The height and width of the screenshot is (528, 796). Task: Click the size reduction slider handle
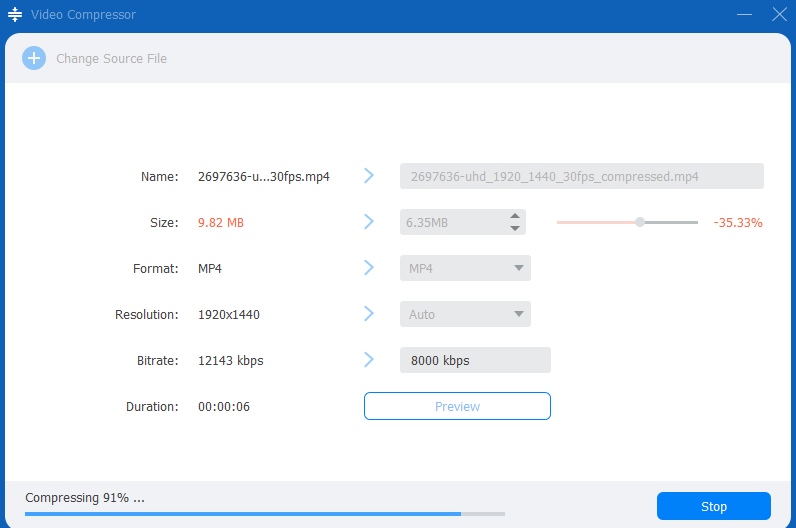639,222
